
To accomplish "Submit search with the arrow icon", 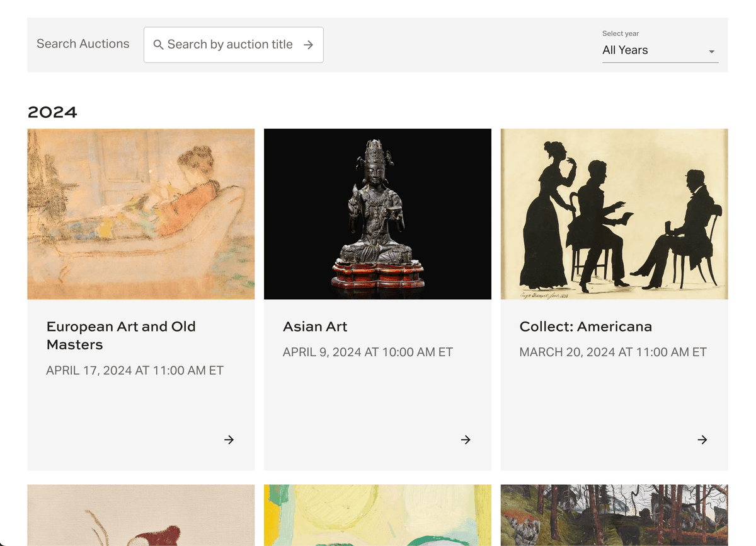I will 308,45.
